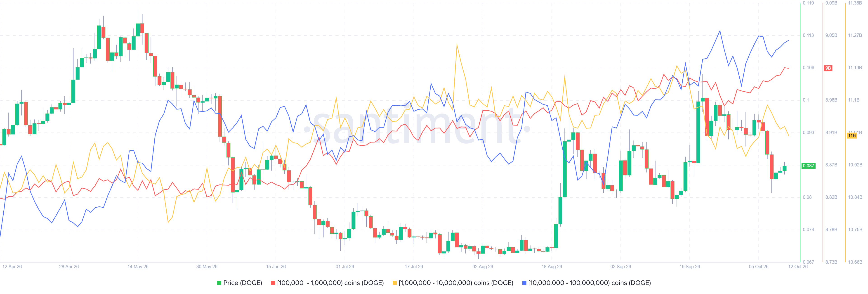Toggle the [1,000,000 - 10,000,000) coins series label
The width and height of the screenshot is (868, 294).
pyautogui.click(x=456, y=283)
